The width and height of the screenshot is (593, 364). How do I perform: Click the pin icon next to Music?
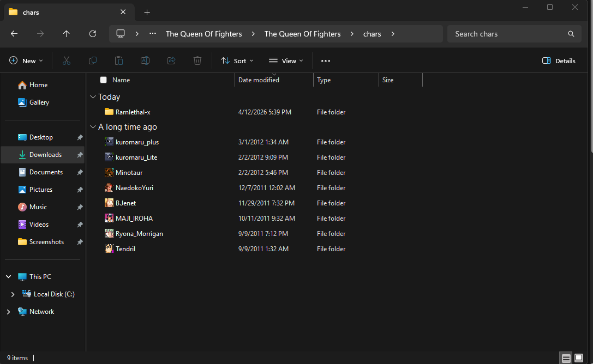click(80, 207)
